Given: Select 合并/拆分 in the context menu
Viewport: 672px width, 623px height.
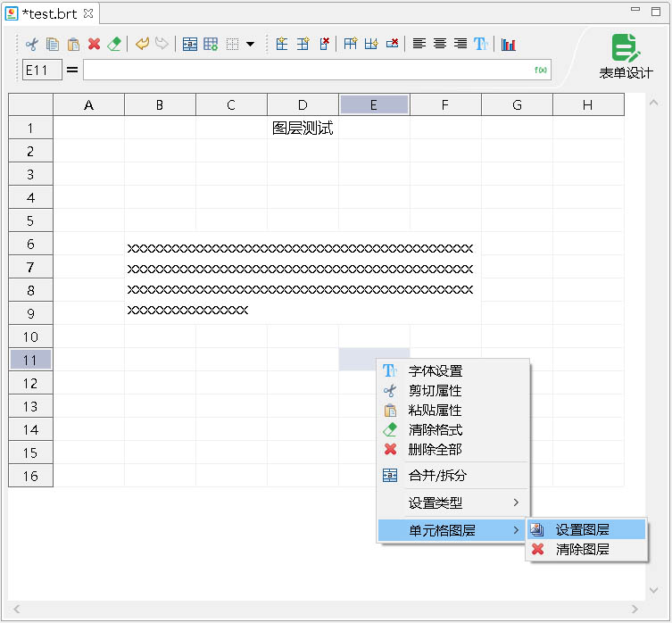Looking at the screenshot, I should (x=437, y=475).
